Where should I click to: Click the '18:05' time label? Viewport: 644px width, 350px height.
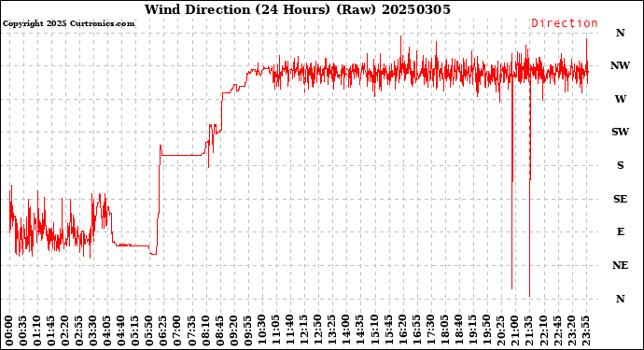point(445,330)
